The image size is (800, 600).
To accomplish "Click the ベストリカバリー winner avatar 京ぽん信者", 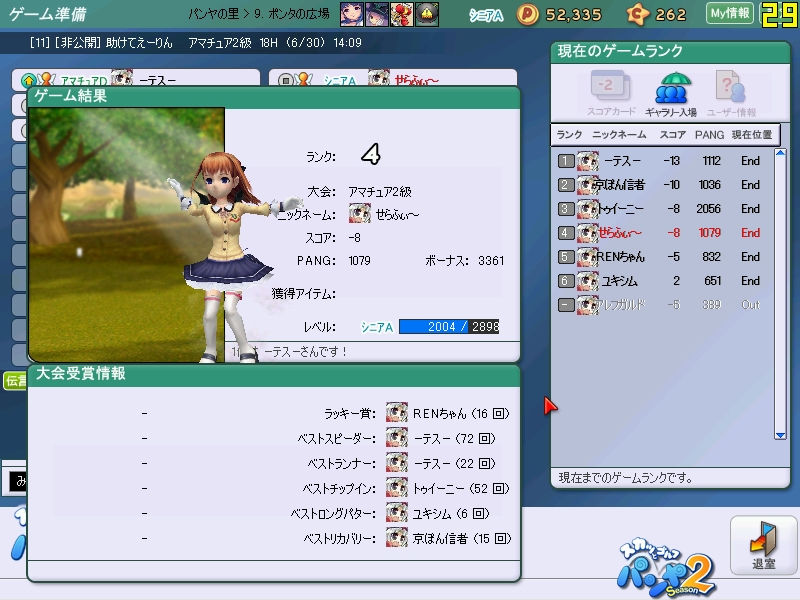I will tap(397, 537).
